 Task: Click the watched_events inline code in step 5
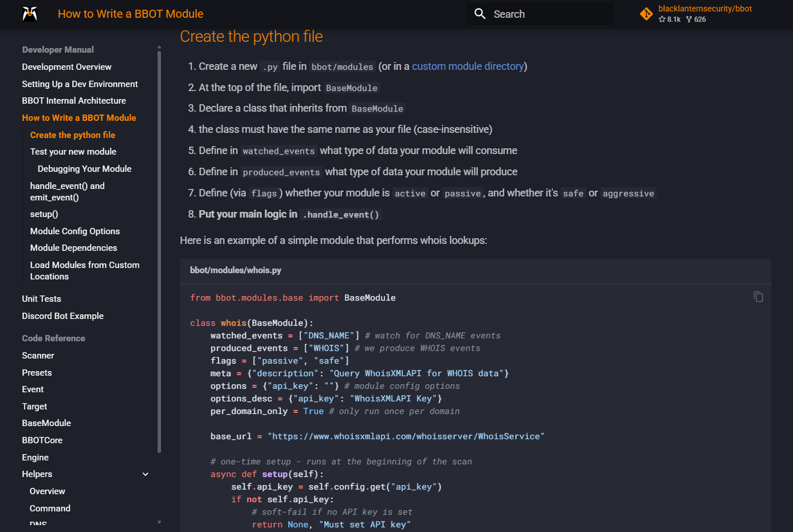point(278,151)
